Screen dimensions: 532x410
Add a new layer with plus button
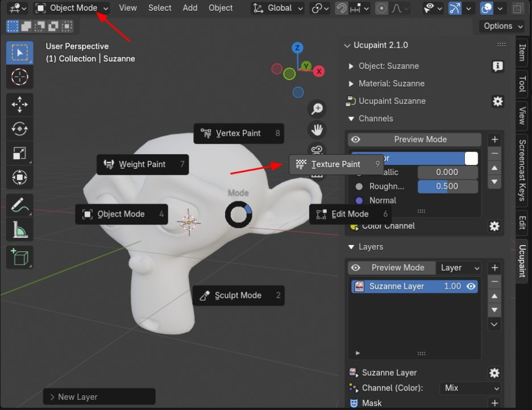click(x=494, y=268)
